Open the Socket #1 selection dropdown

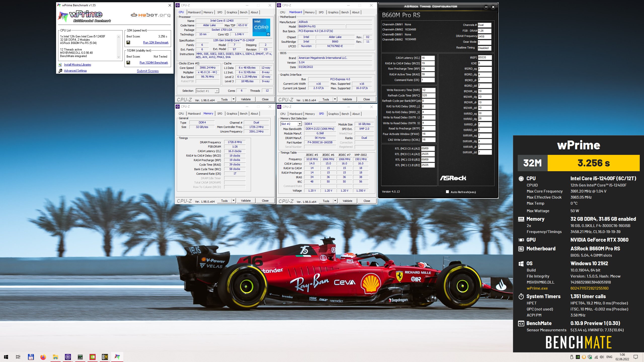pos(207,91)
